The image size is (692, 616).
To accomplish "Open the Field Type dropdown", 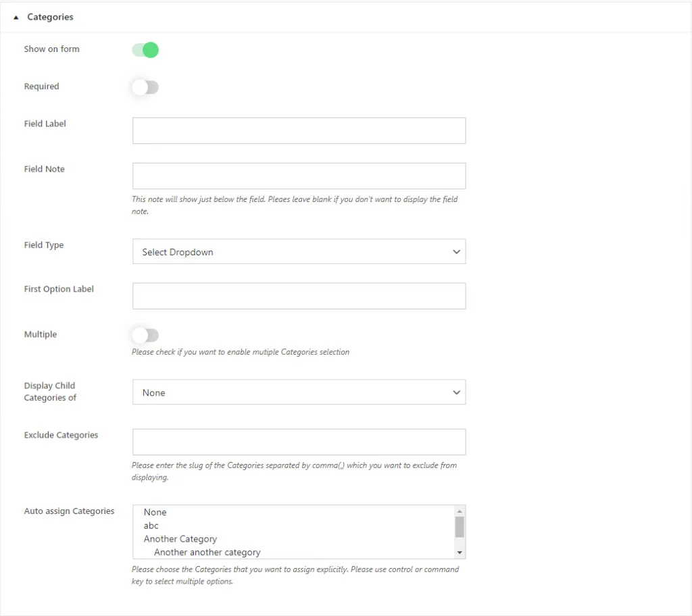I will (299, 252).
